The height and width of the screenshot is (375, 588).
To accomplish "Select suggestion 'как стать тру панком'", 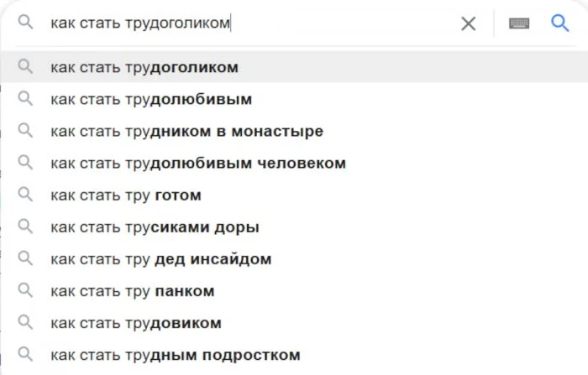I will pyautogui.click(x=294, y=291).
